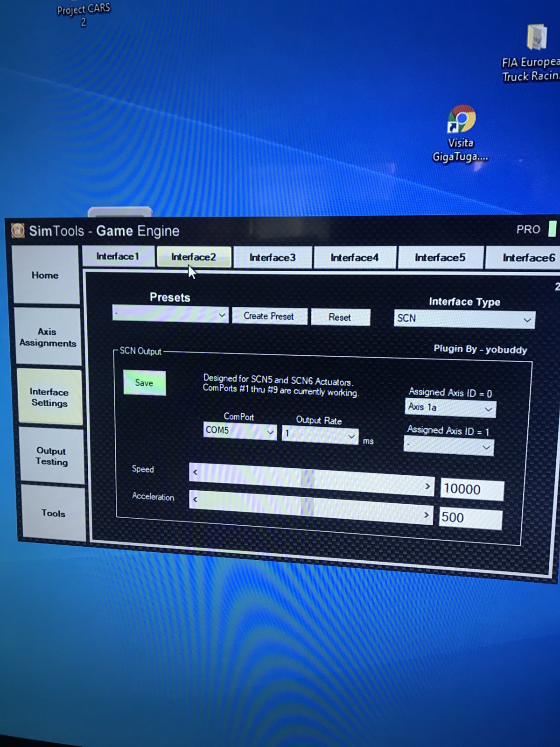560x747 pixels.
Task: Click the PRO label in the title bar
Action: click(528, 229)
